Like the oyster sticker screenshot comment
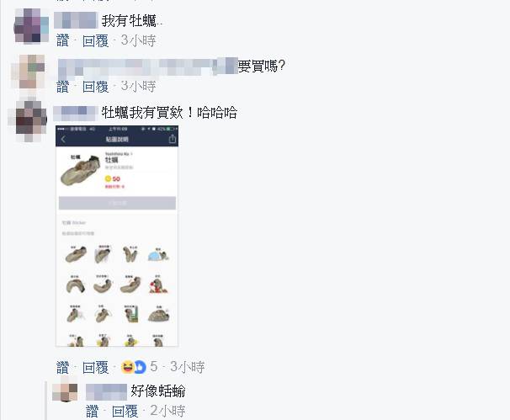The image size is (510, 420). 63,367
